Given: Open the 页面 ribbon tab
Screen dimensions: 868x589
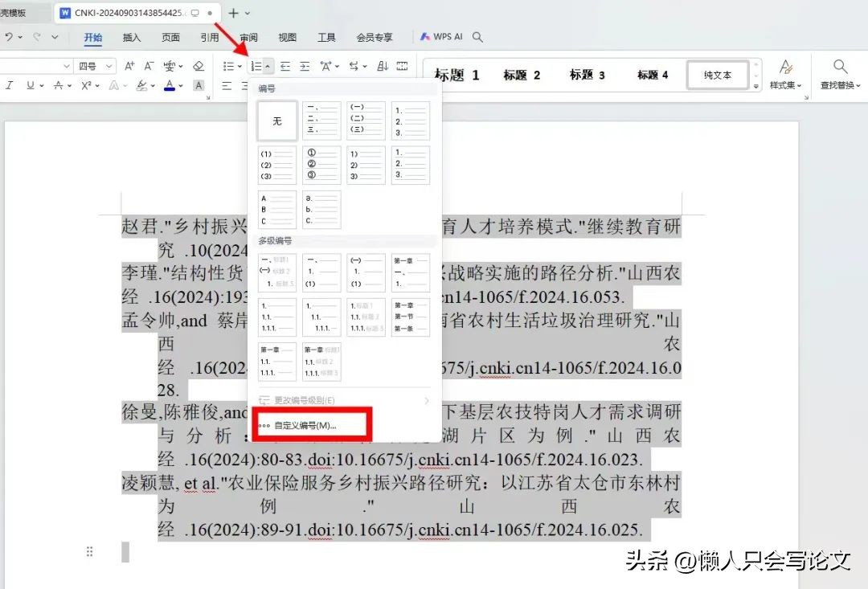Looking at the screenshot, I should click(170, 37).
